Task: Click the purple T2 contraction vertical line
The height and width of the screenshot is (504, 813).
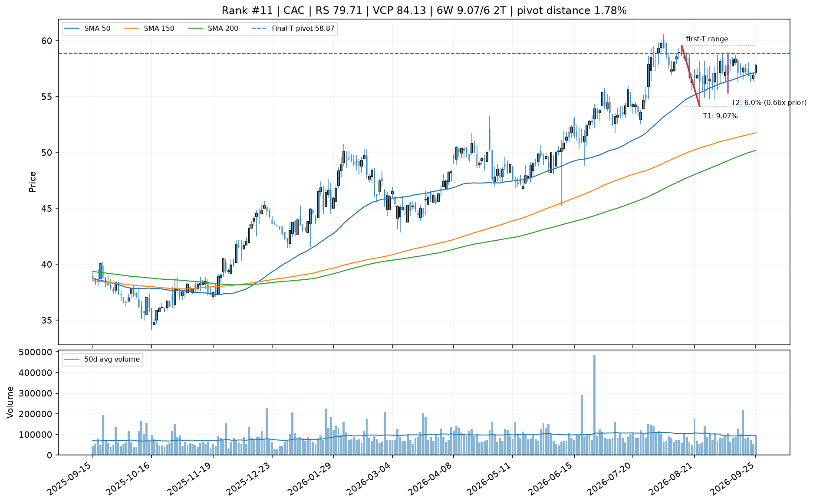Action: click(x=728, y=73)
